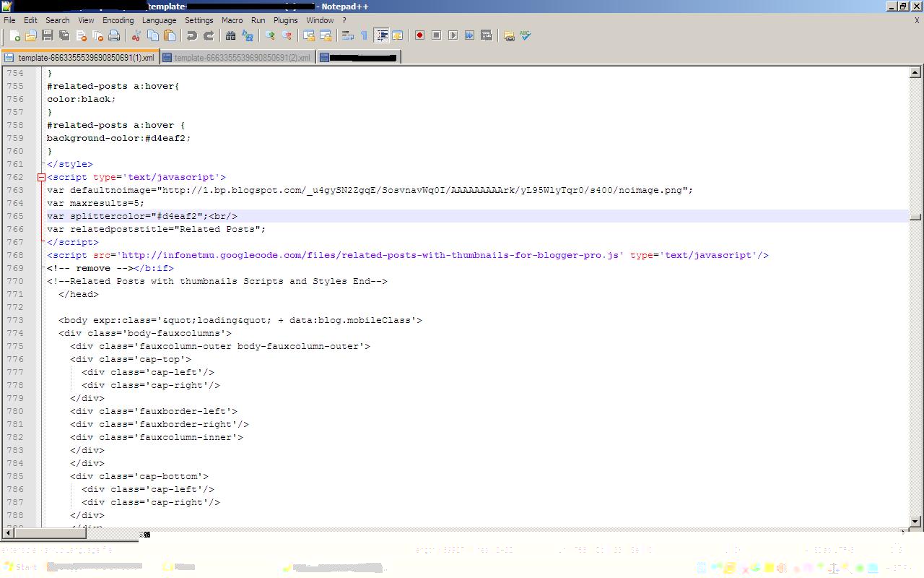Screen dimensions: 924x578
Task: Open the Windows Start button
Action: (20, 567)
